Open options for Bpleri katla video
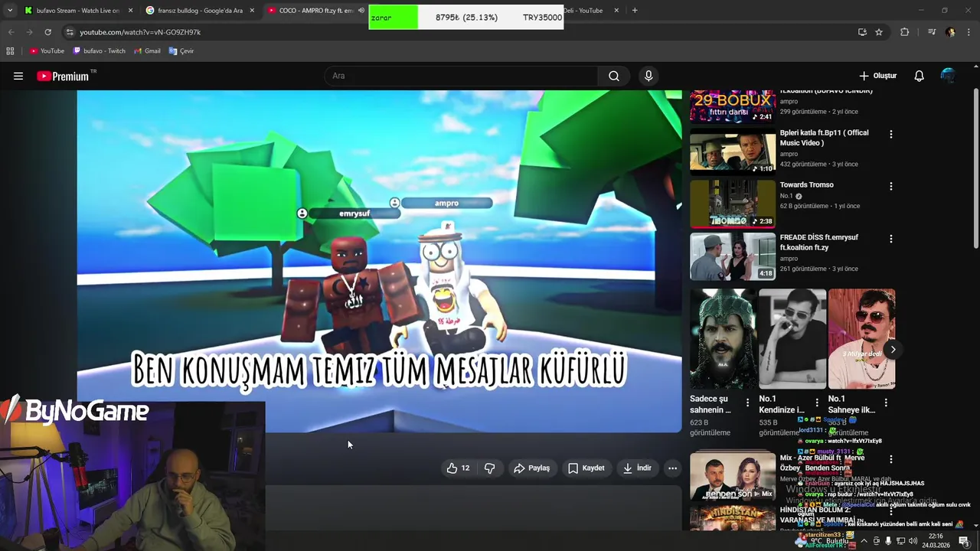 point(890,134)
